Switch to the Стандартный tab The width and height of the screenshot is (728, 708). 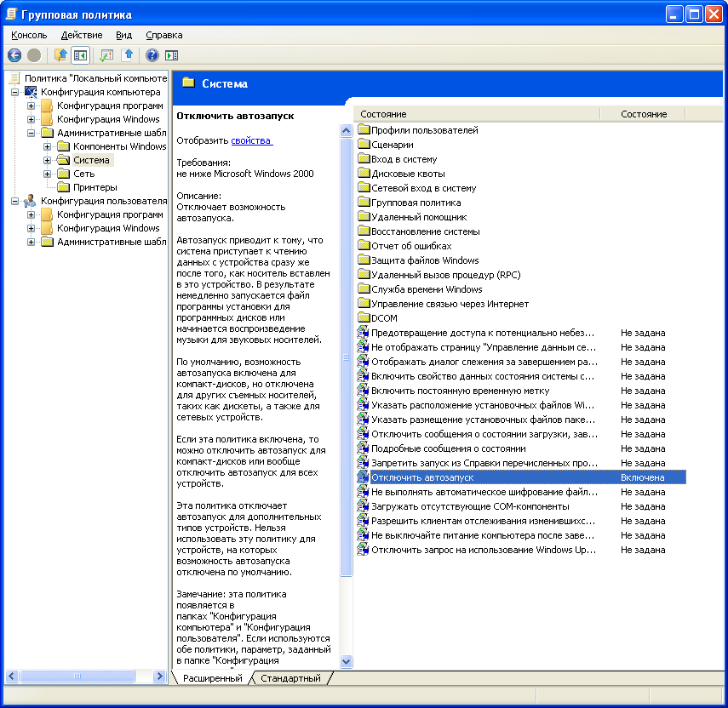pyautogui.click(x=290, y=678)
